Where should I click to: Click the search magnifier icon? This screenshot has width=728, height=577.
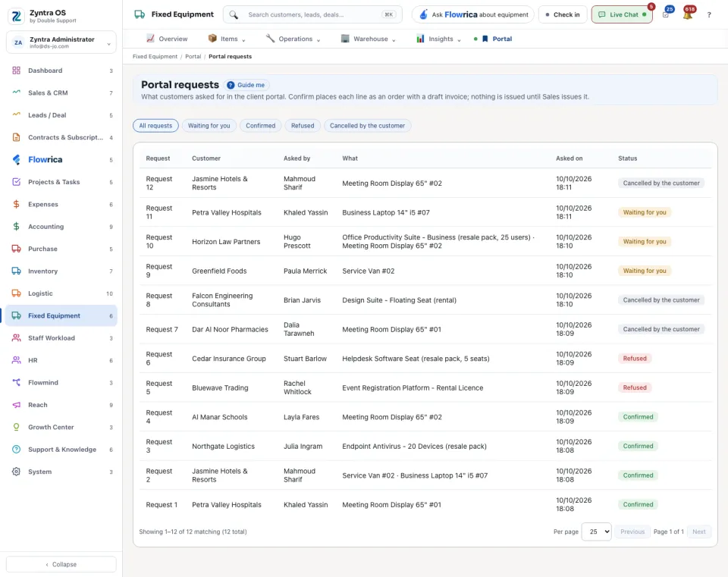click(x=234, y=15)
